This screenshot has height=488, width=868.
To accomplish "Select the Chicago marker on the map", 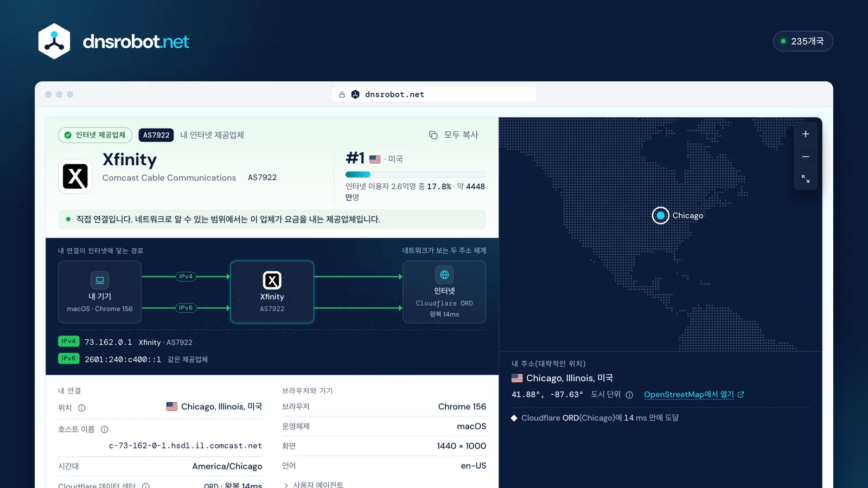I will click(660, 215).
